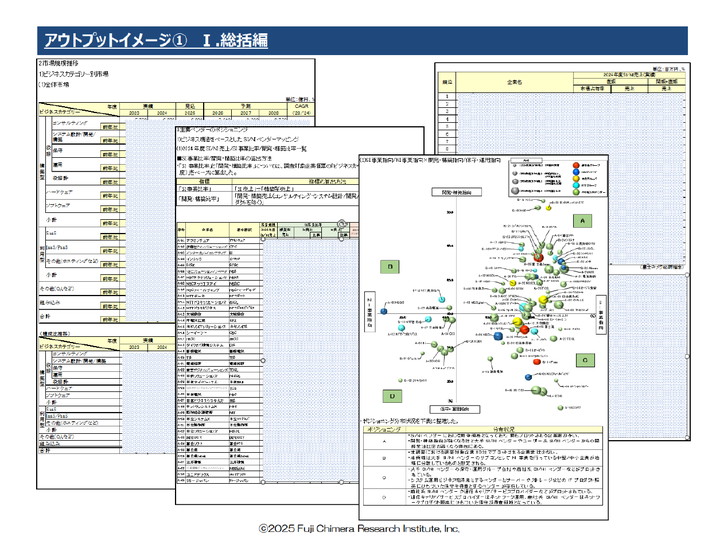Click the ポジショニング header in the summary table

385,429
